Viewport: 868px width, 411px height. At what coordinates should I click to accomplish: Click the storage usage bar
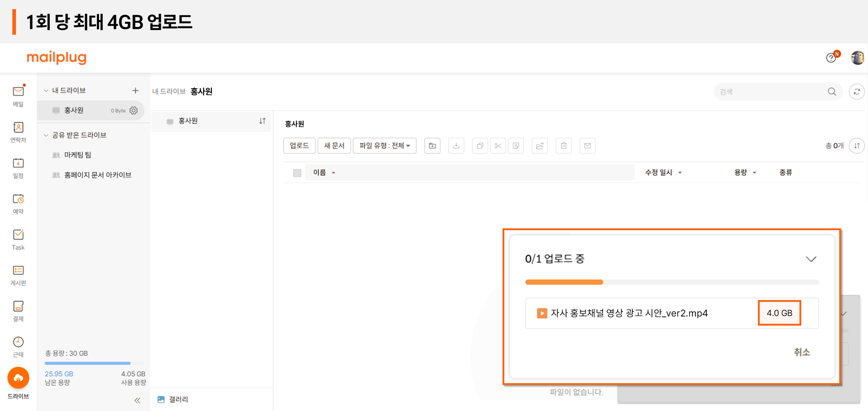click(95, 364)
